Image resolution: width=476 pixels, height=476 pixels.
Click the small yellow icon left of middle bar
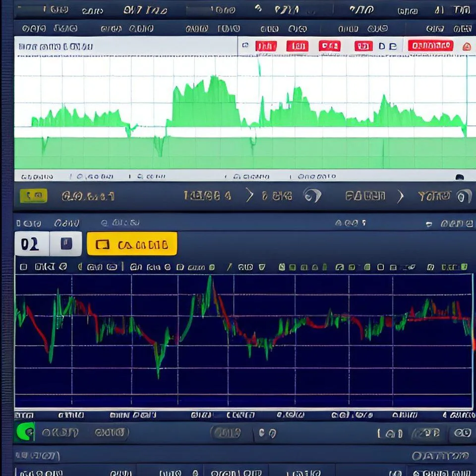(33, 196)
